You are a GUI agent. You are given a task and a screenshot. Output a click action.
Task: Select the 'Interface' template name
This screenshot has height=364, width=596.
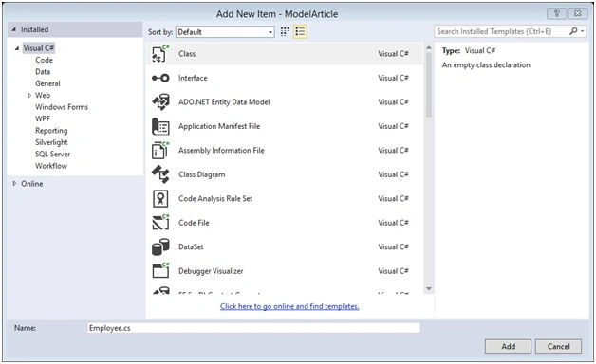click(193, 78)
